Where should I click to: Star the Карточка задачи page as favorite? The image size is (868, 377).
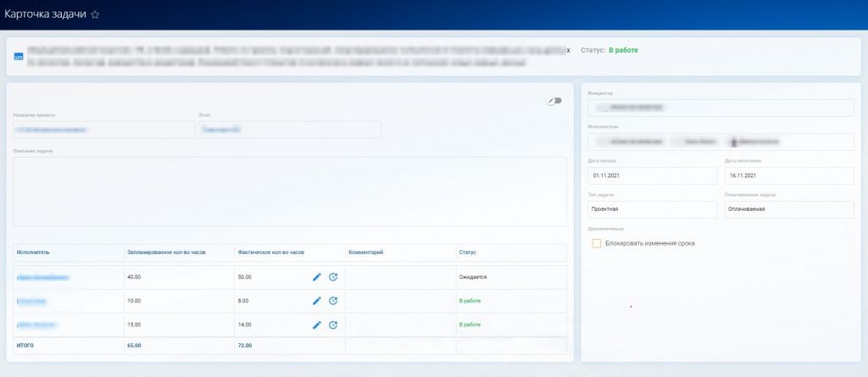95,15
